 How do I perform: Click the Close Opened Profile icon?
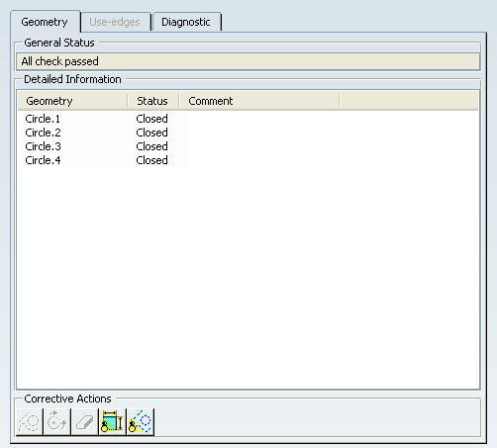tap(57, 422)
